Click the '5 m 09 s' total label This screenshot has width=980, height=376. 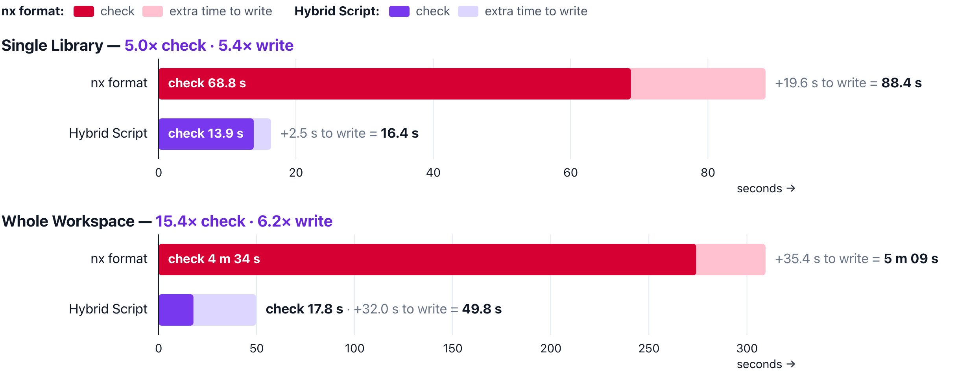[x=911, y=259]
